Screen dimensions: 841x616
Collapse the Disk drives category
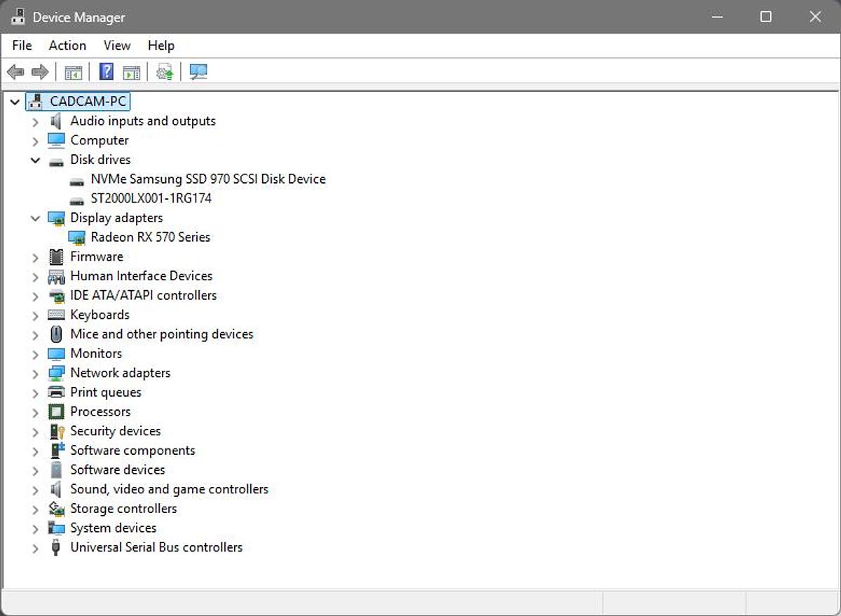35,160
